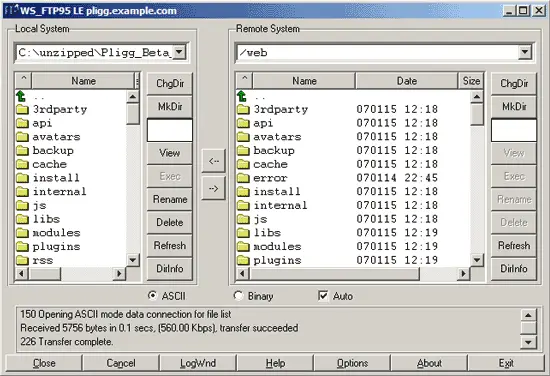Select the local backup folder icon
The width and height of the screenshot is (550, 376).
(x=22, y=150)
